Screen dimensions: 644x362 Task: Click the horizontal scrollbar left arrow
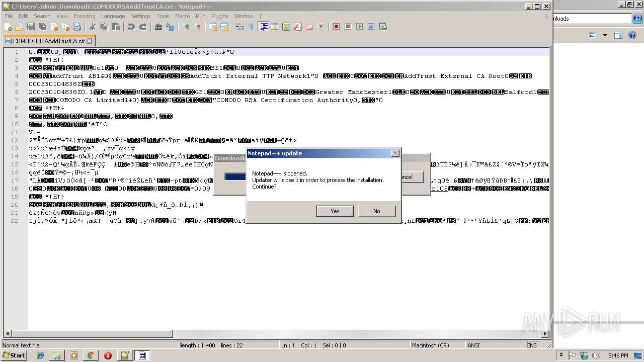8,333
